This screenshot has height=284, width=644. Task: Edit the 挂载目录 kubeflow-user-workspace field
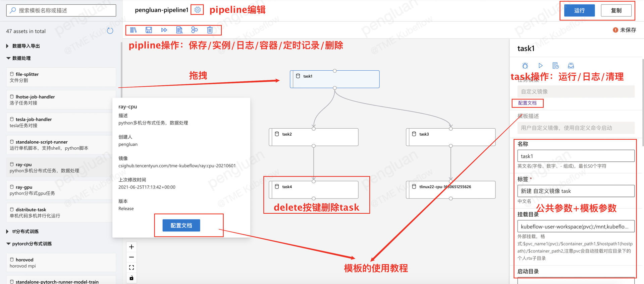point(576,226)
